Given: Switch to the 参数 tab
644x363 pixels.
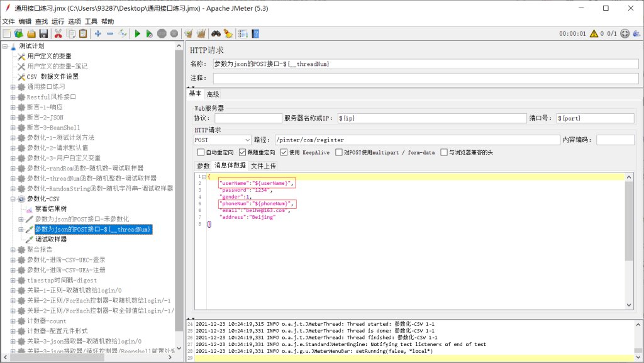Looking at the screenshot, I should [x=203, y=166].
